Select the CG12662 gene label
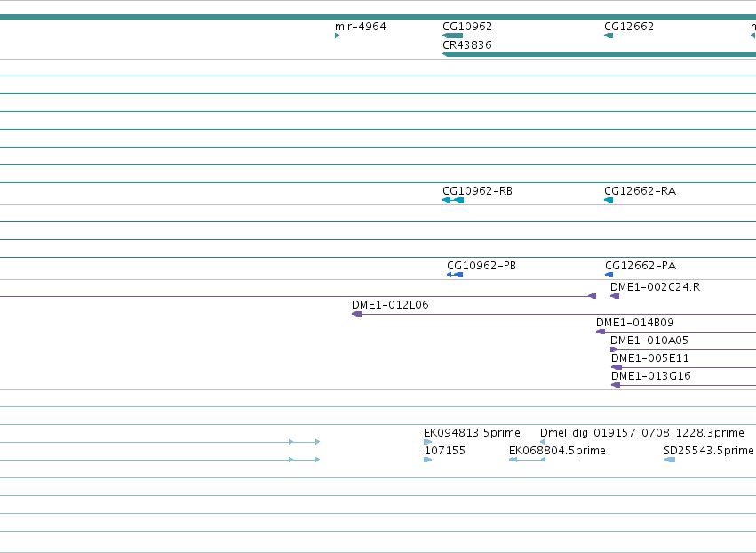This screenshot has width=756, height=553. click(x=629, y=27)
